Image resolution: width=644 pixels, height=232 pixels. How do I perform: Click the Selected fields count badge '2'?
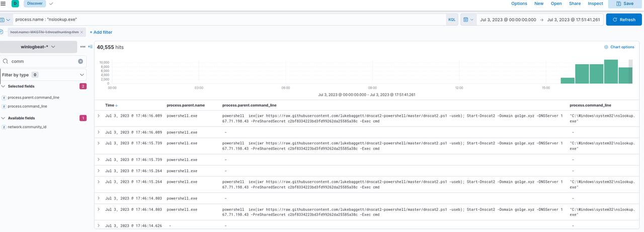click(x=83, y=87)
